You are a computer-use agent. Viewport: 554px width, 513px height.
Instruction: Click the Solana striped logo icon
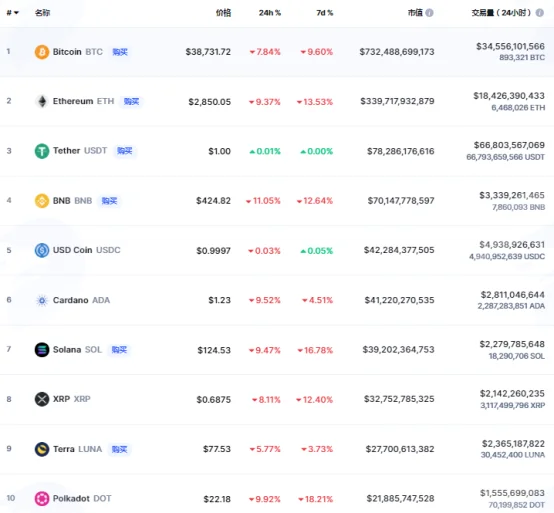coord(42,350)
